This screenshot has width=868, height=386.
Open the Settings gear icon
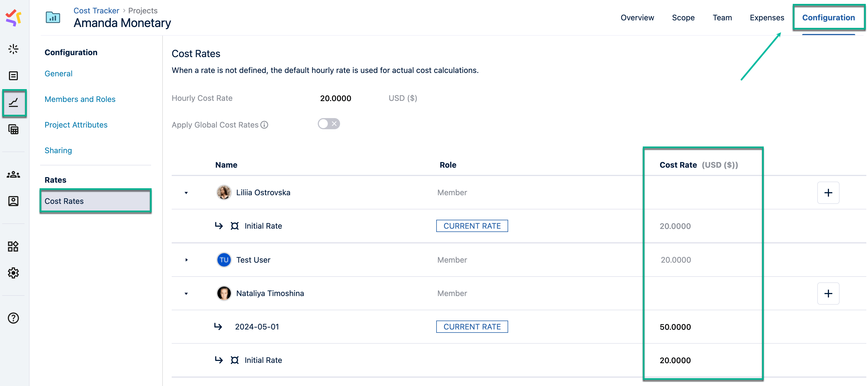(x=13, y=273)
